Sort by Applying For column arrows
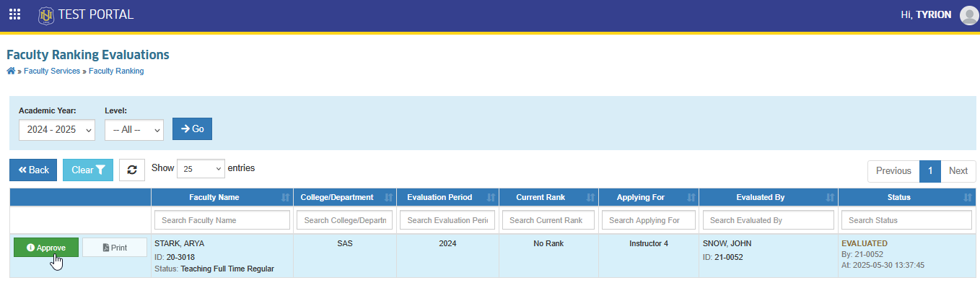 tap(689, 197)
